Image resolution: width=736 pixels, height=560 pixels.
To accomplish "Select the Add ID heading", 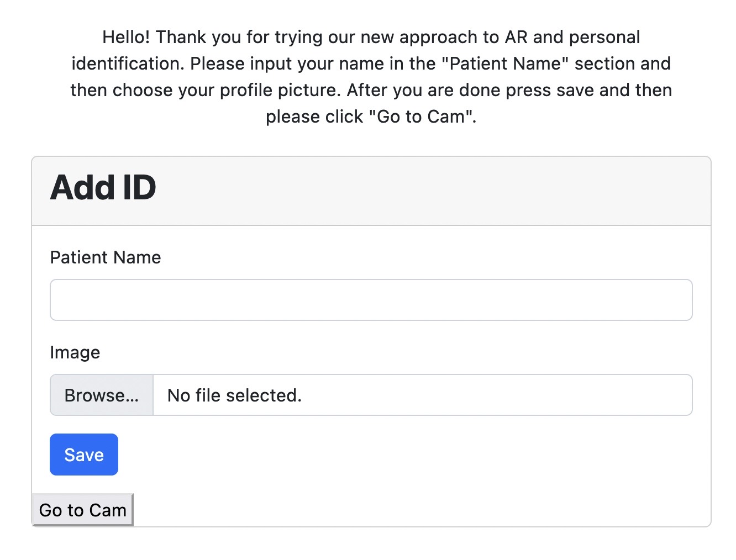I will click(x=103, y=187).
